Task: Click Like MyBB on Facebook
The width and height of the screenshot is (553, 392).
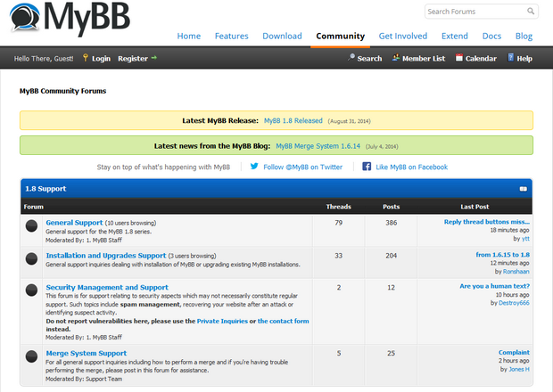Action: [x=411, y=167]
